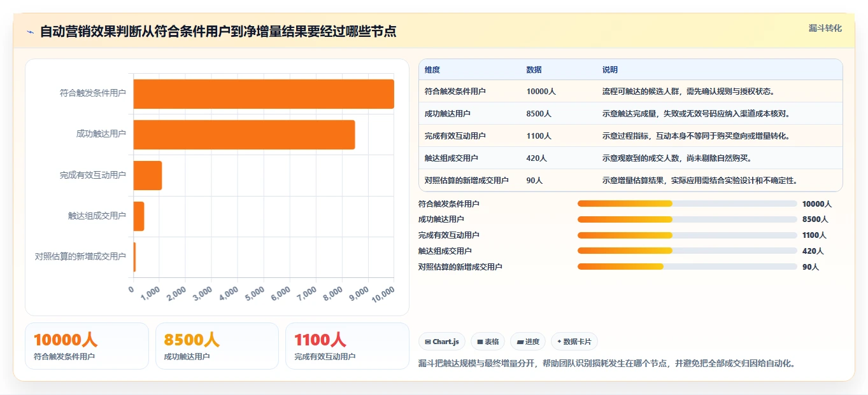Click description starting 示意观察到的成交人数
Image resolution: width=868 pixels, height=395 pixels.
[677, 158]
